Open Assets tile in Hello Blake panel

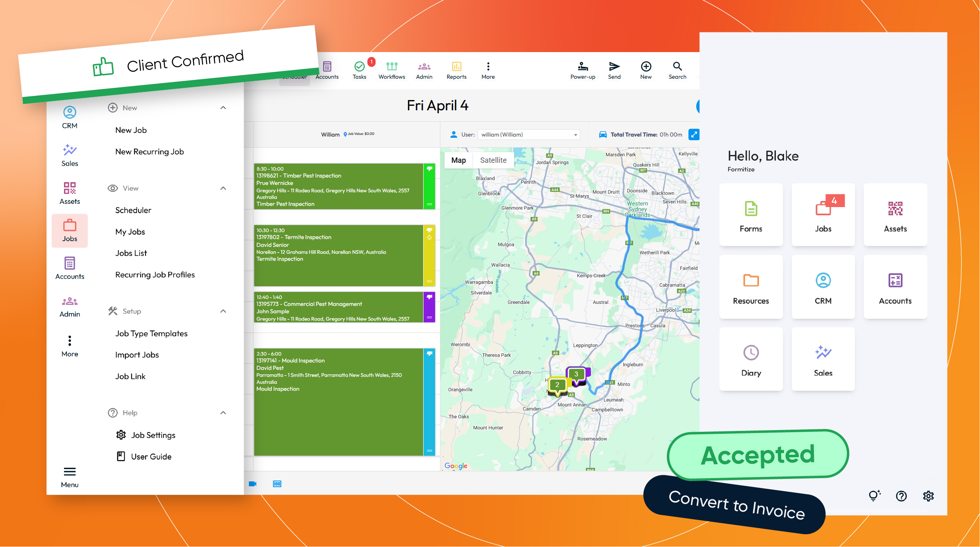click(x=895, y=215)
